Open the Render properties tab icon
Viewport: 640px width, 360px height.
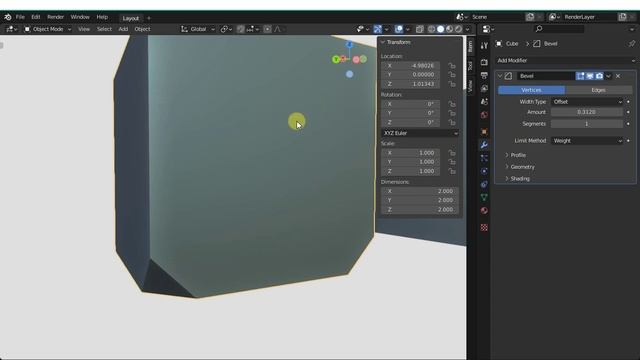(484, 62)
